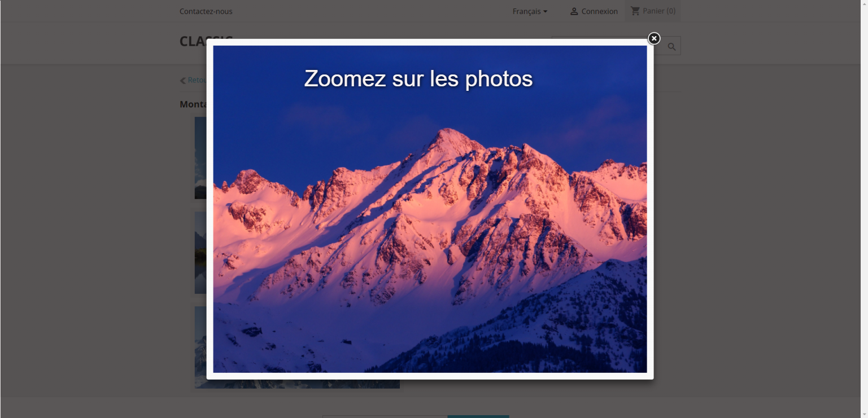Click the CLASSIC store logo
Image resolution: width=868 pixels, height=418 pixels.
click(x=193, y=41)
